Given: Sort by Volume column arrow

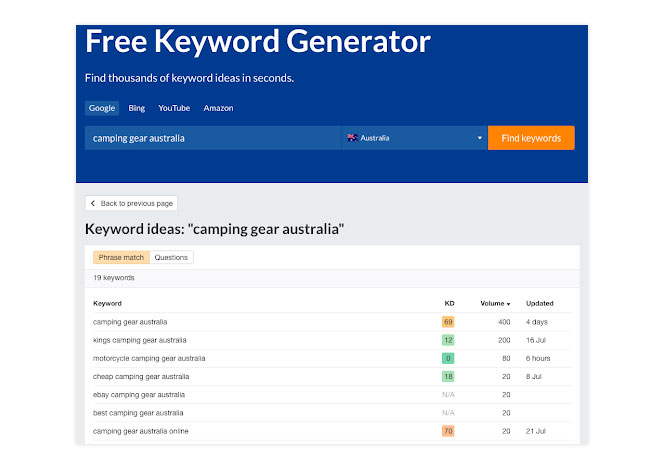Looking at the screenshot, I should [509, 304].
